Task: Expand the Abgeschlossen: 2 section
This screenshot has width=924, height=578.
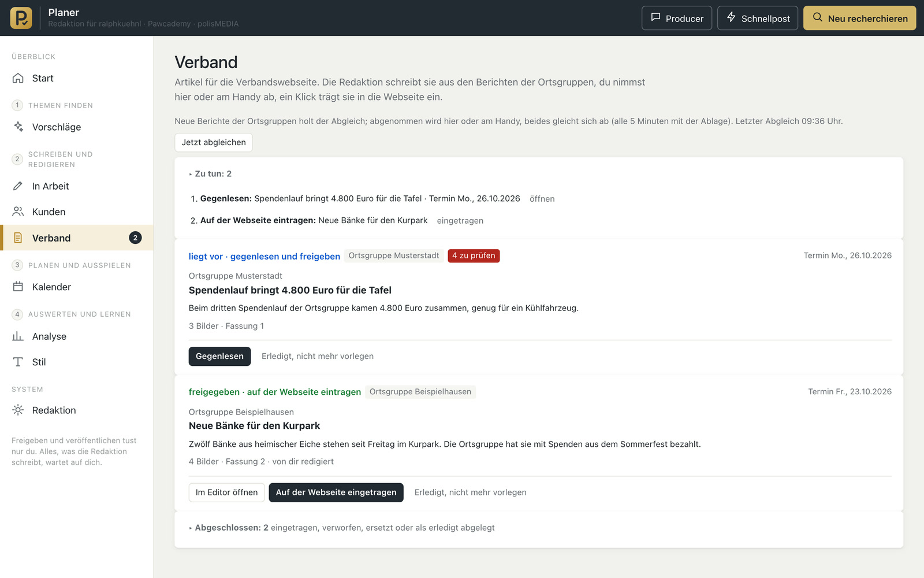Action: (x=341, y=528)
